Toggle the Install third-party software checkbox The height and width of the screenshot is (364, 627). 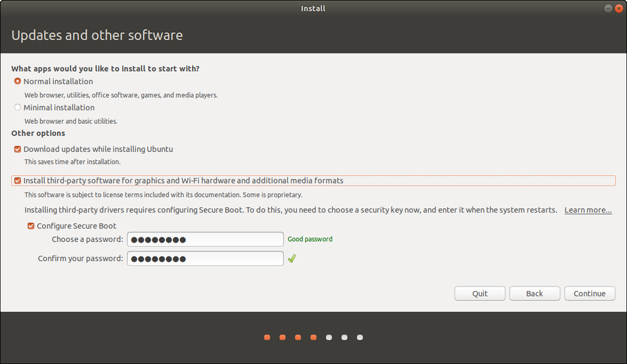pos(18,181)
